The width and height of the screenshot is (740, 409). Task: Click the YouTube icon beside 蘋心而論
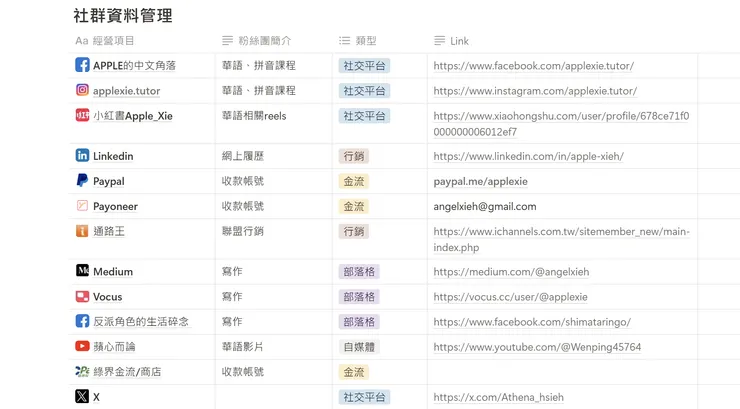point(82,346)
